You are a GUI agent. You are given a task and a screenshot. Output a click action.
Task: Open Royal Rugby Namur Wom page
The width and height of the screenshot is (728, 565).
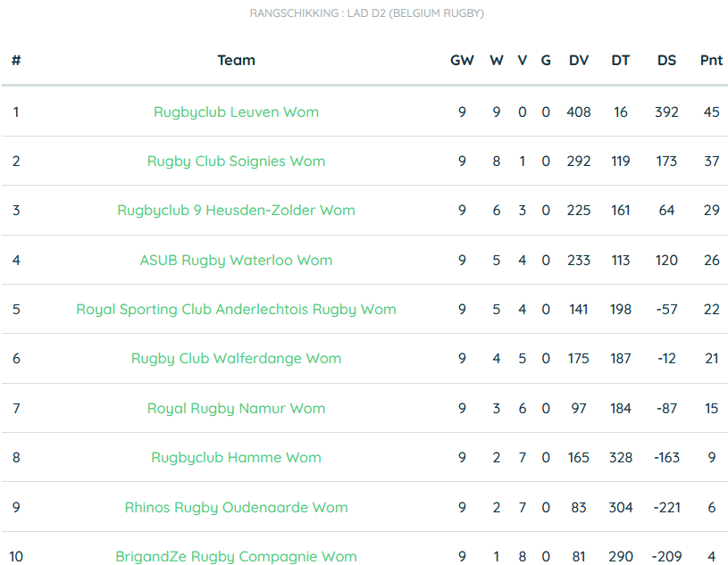[x=236, y=409]
